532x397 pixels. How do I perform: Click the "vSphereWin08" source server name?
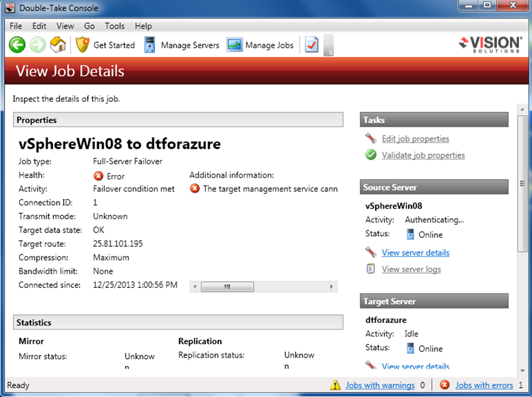pyautogui.click(x=394, y=206)
